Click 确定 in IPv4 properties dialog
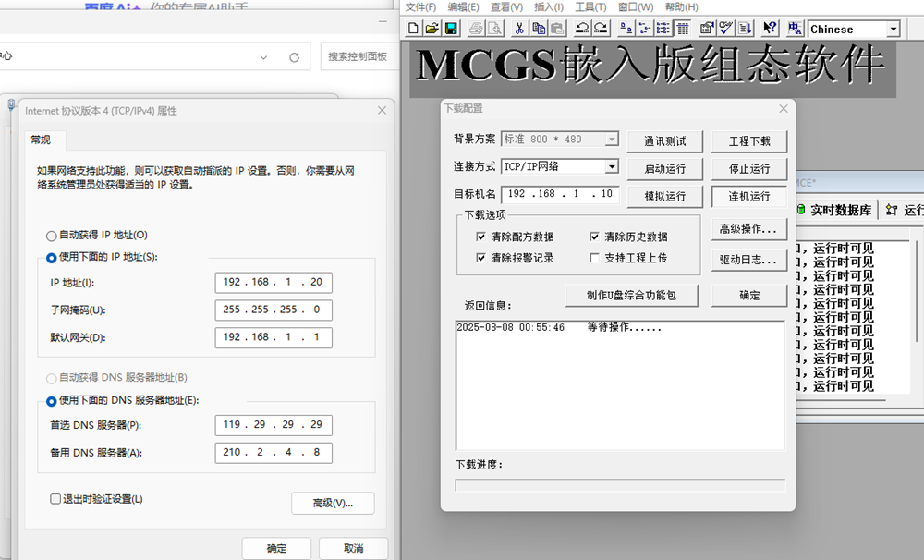This screenshot has width=924, height=560. point(276,548)
